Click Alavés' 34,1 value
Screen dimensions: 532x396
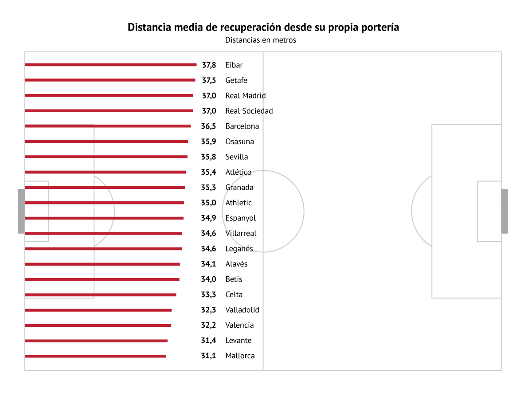[x=208, y=264]
